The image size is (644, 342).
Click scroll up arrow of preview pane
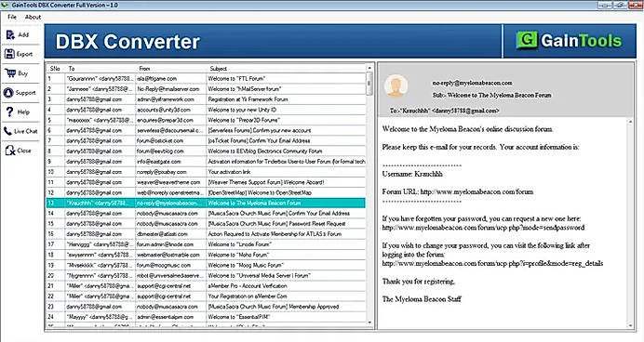click(631, 122)
